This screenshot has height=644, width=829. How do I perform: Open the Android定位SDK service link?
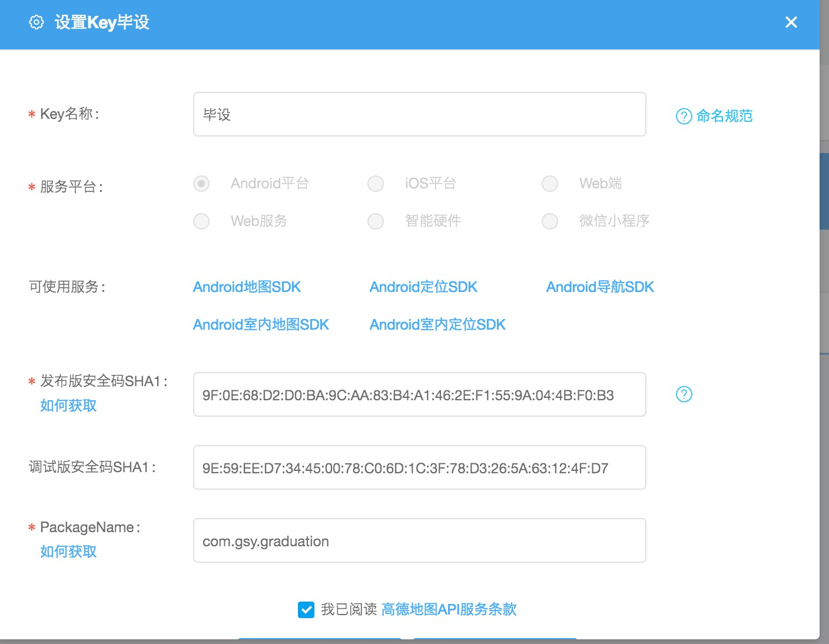(x=423, y=287)
